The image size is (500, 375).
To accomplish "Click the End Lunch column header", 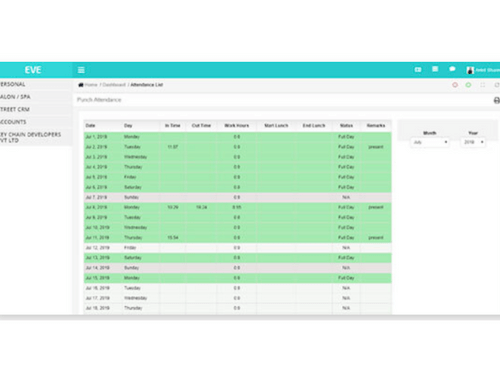I will coord(314,126).
